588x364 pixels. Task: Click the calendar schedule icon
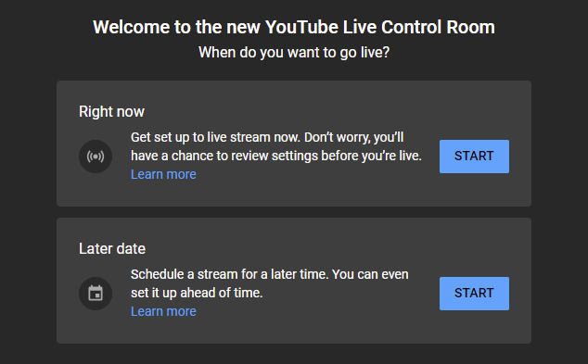(x=96, y=294)
